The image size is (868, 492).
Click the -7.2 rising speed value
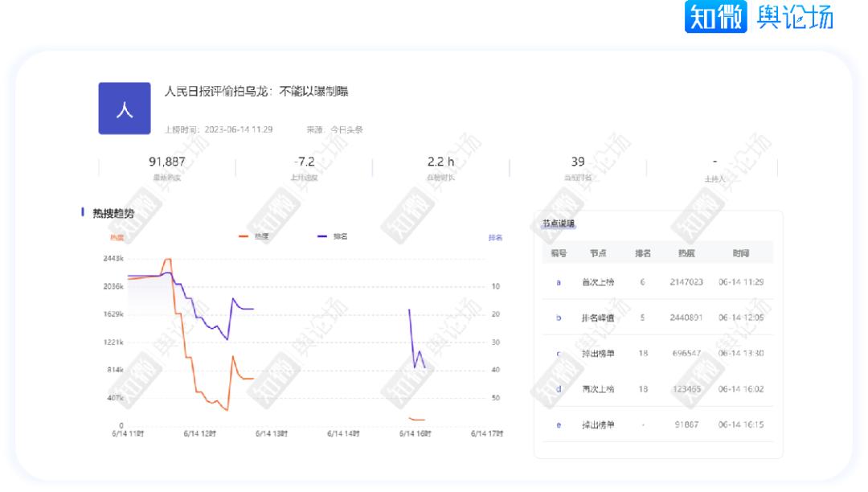(304, 162)
